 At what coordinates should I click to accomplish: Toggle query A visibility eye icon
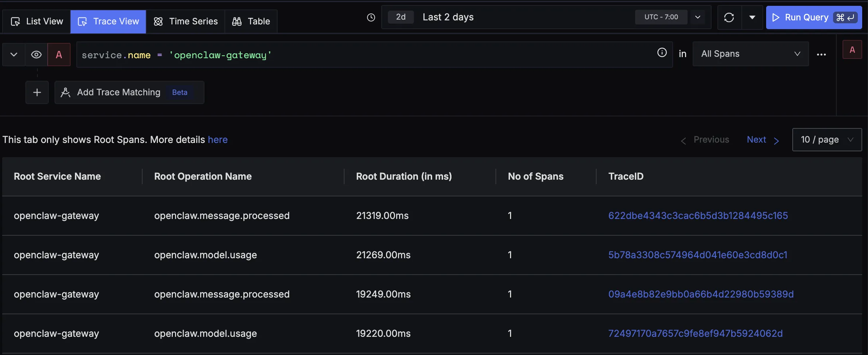pyautogui.click(x=36, y=55)
